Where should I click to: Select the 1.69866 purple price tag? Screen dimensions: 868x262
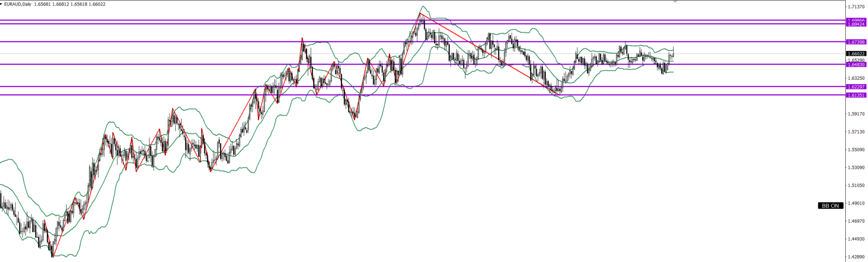(856, 21)
